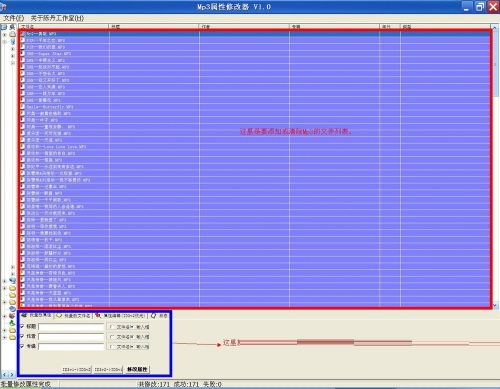Select the Love Love Love.MP3 file row
Screen dimensions: 500x389
(x=255, y=147)
